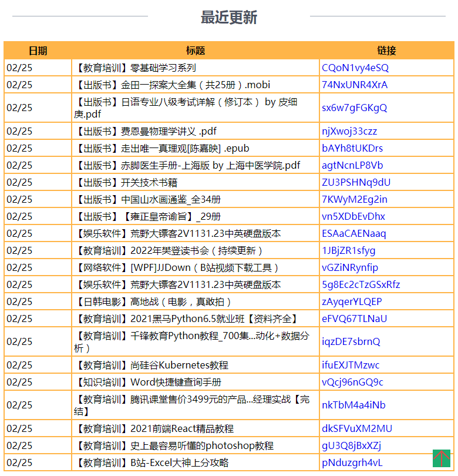Select title 2022年樊登读书会
Image resolution: width=458 pixels, height=476 pixels.
point(169,250)
